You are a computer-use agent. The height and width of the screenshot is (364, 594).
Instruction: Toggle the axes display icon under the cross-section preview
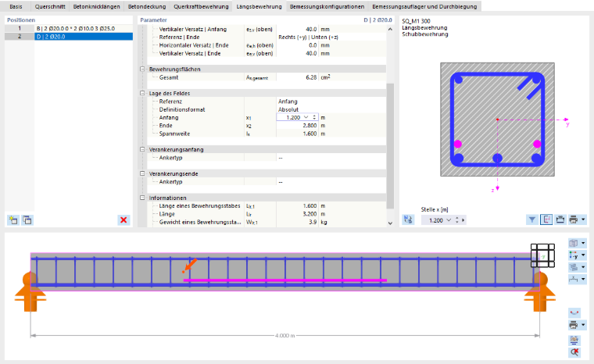[x=546, y=219]
